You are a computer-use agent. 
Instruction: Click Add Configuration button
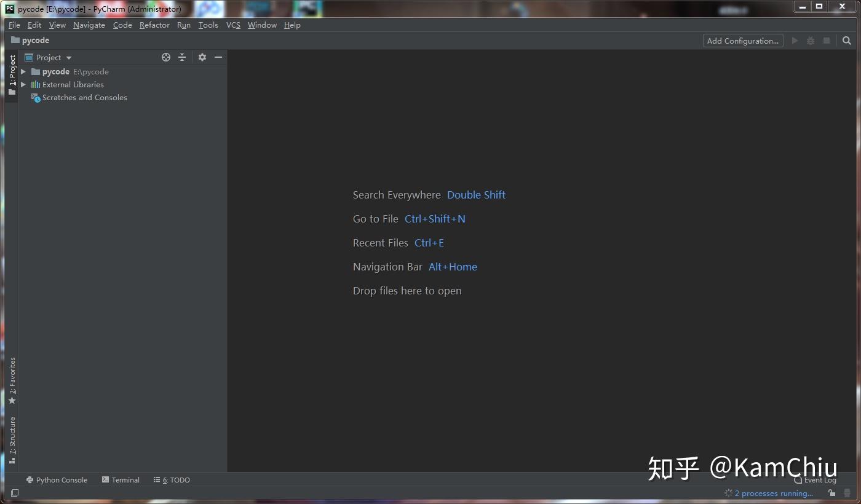742,41
